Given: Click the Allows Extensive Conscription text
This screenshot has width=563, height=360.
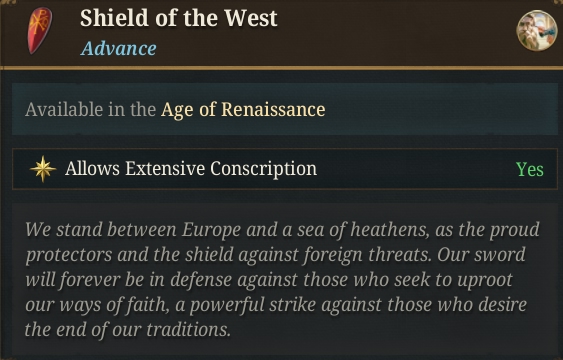Looking at the screenshot, I should 191,168.
